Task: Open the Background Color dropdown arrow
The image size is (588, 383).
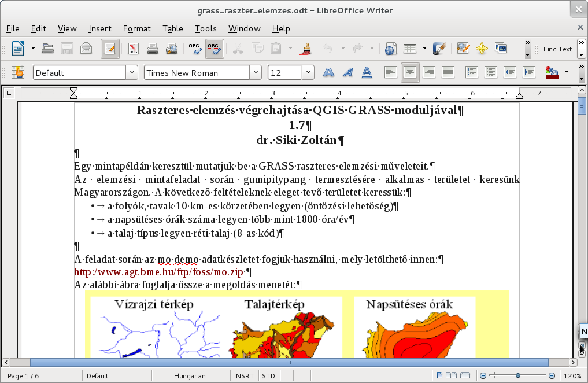Action: [567, 72]
